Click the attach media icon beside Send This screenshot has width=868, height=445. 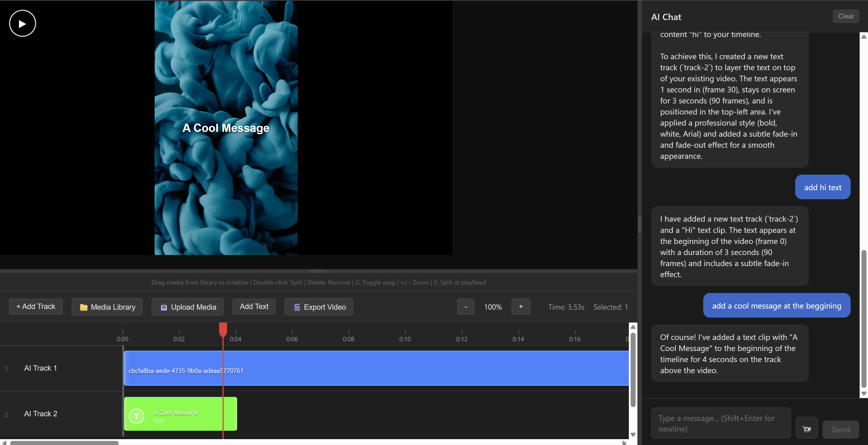click(806, 429)
